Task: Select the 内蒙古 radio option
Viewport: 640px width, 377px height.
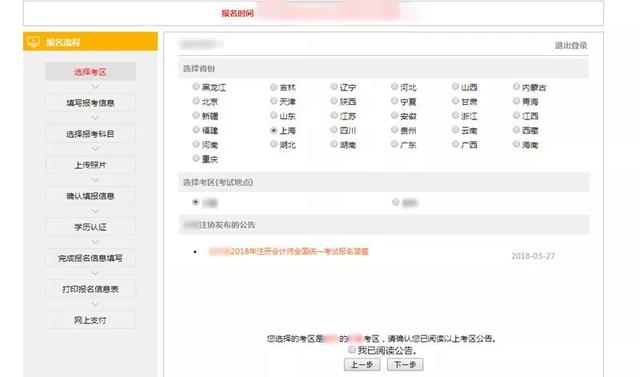Action: (516, 86)
